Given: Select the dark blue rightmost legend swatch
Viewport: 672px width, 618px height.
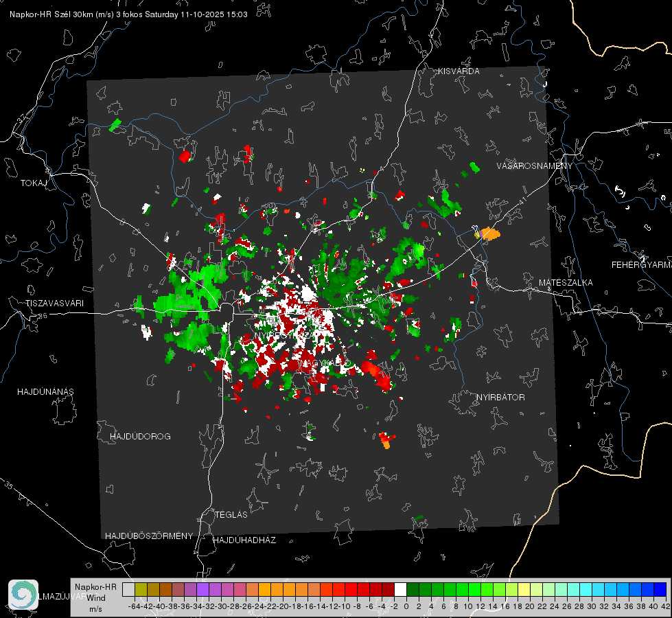Looking at the screenshot, I should point(660,589).
